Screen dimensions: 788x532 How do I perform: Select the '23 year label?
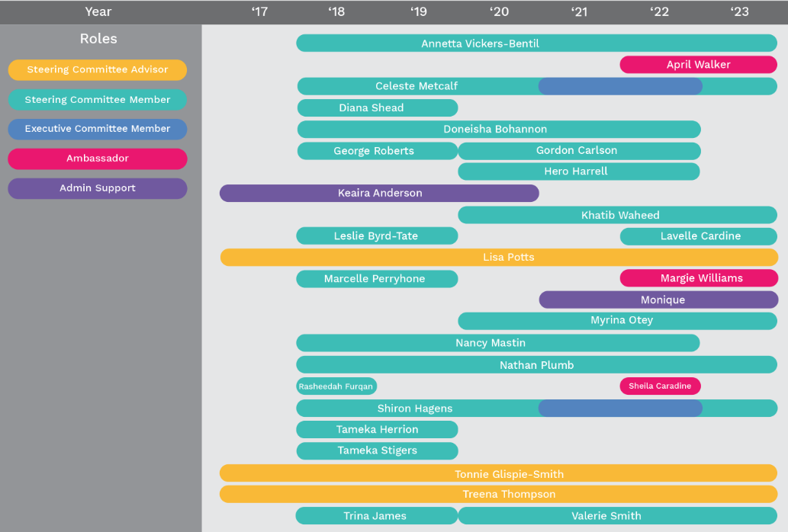tap(739, 11)
